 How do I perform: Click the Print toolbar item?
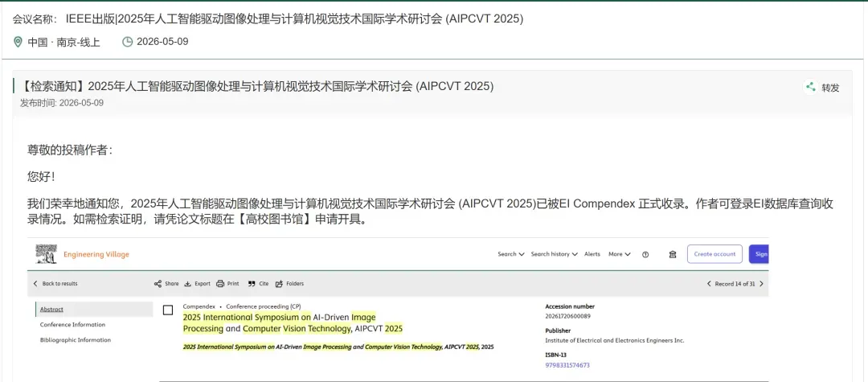(x=227, y=283)
